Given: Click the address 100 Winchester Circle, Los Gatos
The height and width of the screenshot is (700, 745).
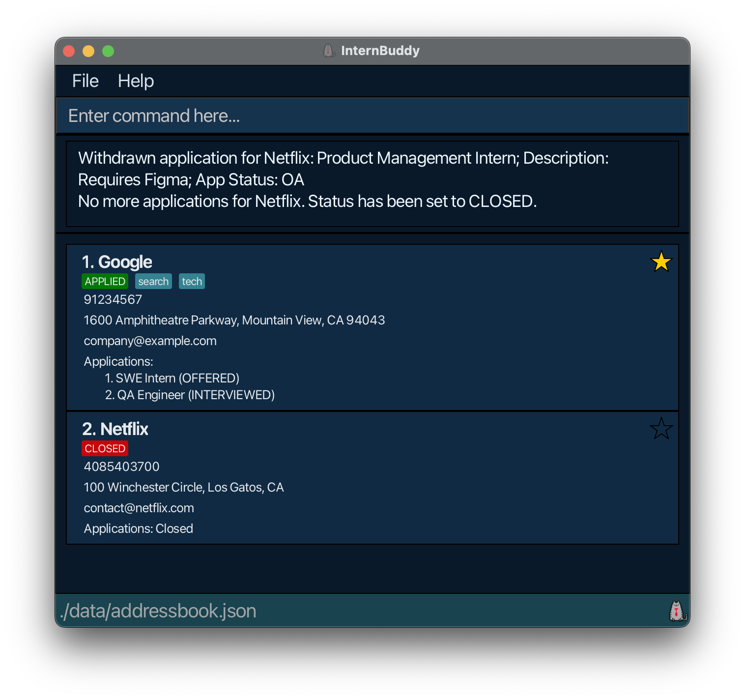Looking at the screenshot, I should (184, 487).
